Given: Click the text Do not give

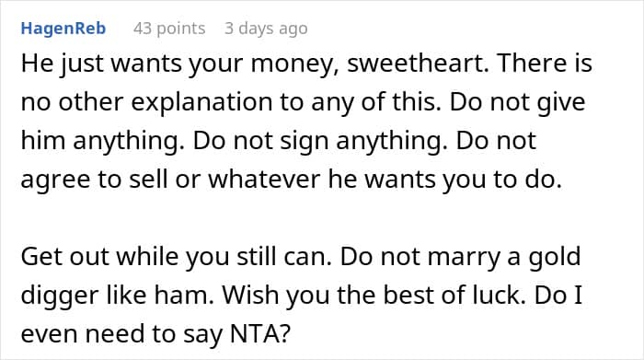Looking at the screenshot, I should coord(517,103).
